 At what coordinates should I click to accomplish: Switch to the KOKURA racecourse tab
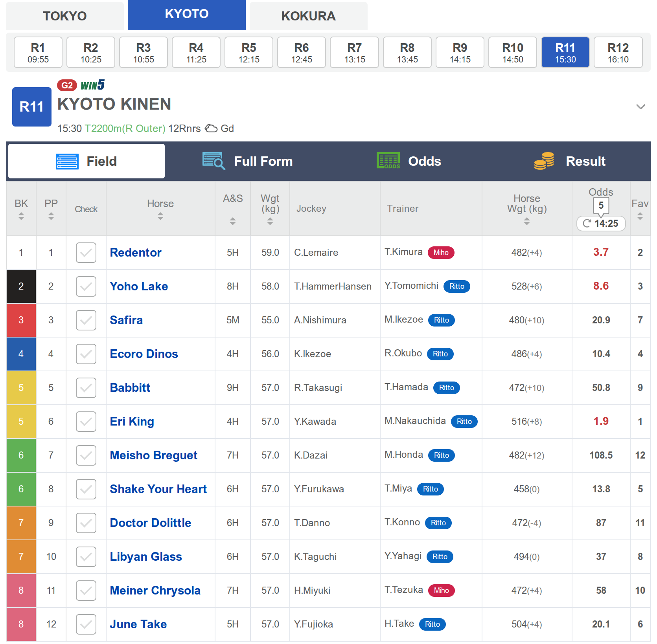pos(309,16)
